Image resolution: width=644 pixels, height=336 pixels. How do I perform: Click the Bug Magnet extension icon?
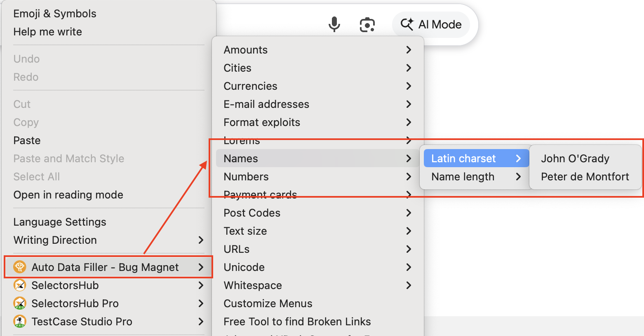[19, 267]
